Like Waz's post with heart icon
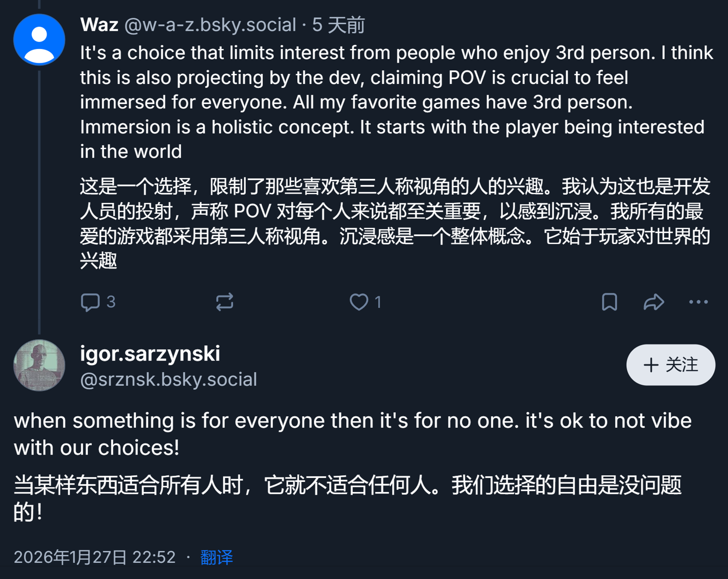 (359, 302)
